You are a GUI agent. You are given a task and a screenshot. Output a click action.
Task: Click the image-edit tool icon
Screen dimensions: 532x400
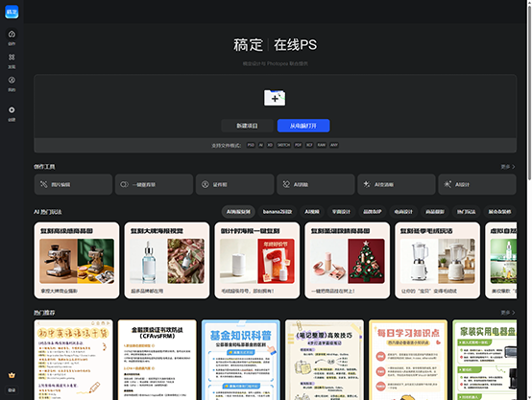(44, 184)
